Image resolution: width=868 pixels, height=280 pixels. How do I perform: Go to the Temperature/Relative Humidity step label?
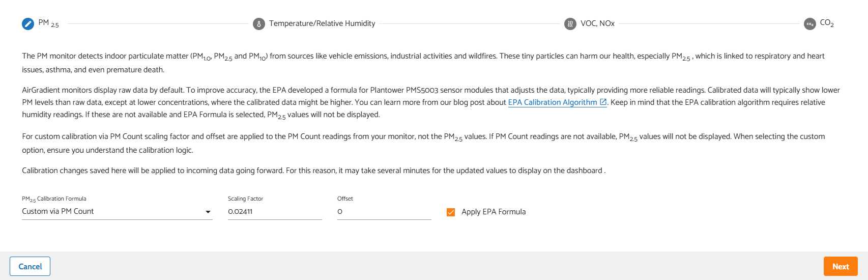point(322,23)
